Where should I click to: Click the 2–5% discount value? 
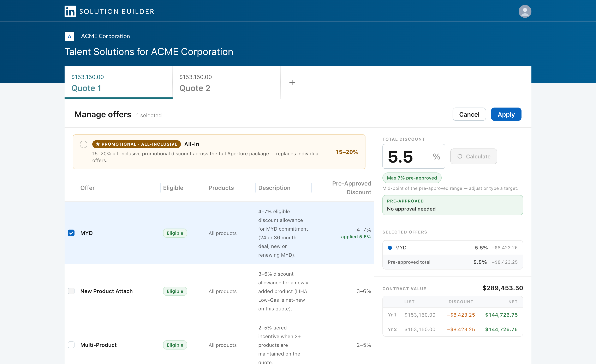364,345
